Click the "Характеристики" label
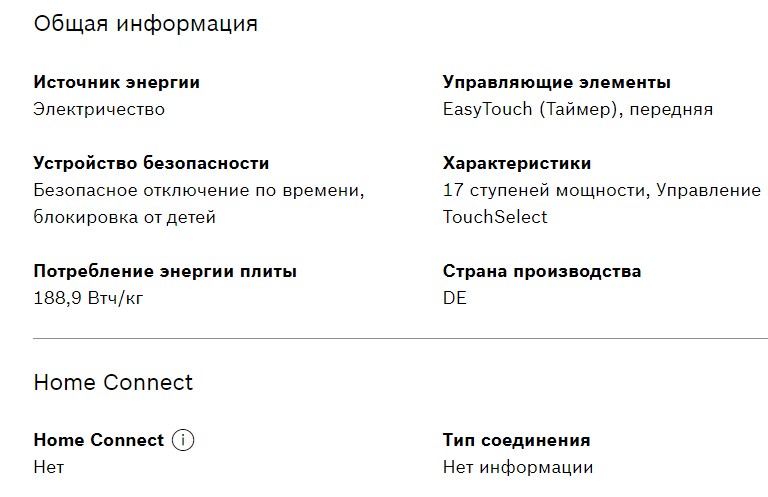The image size is (768, 497). (x=516, y=163)
